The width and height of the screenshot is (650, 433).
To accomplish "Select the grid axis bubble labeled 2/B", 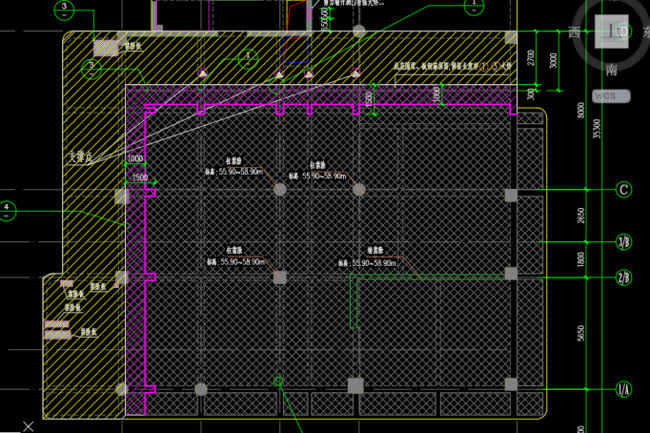I will coord(623,278).
